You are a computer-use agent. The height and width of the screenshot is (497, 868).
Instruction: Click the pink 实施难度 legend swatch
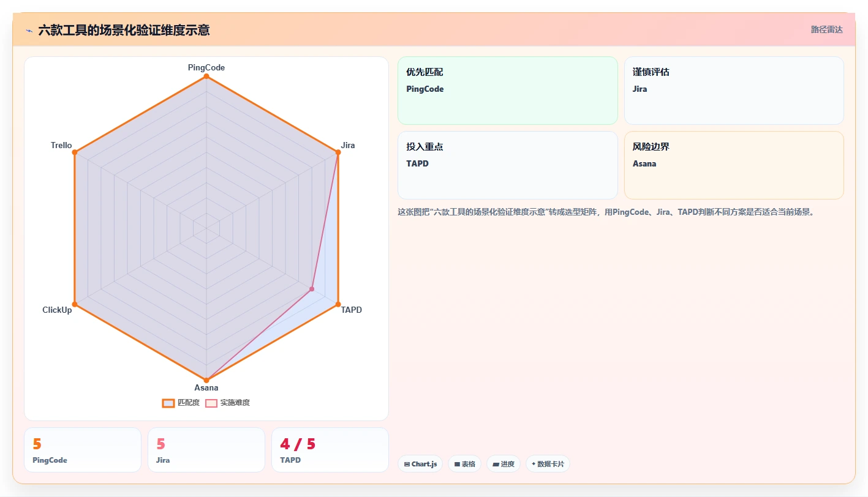coord(211,403)
